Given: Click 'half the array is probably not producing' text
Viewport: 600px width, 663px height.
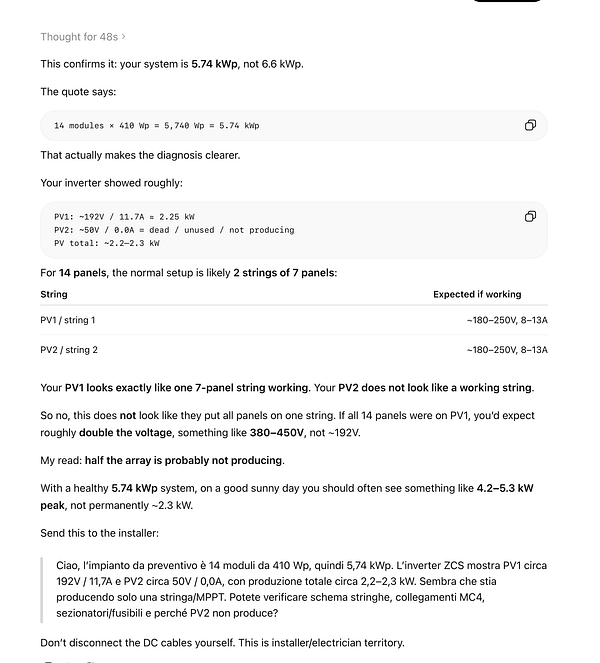Looking at the screenshot, I should 184,460.
